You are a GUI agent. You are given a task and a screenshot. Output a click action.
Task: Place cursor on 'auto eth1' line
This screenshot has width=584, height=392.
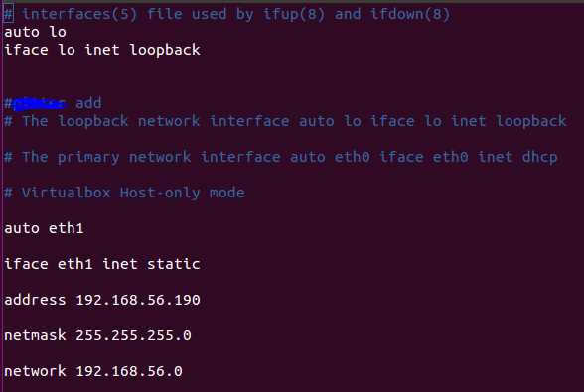44,228
